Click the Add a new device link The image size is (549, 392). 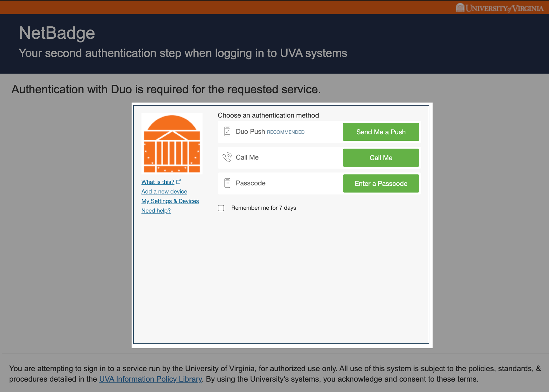(x=164, y=191)
